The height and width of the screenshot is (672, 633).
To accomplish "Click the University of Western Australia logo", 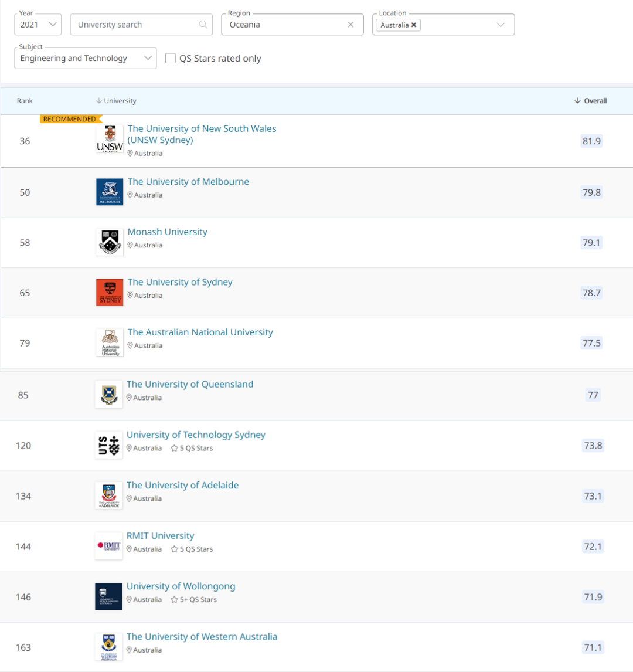I will point(109,647).
